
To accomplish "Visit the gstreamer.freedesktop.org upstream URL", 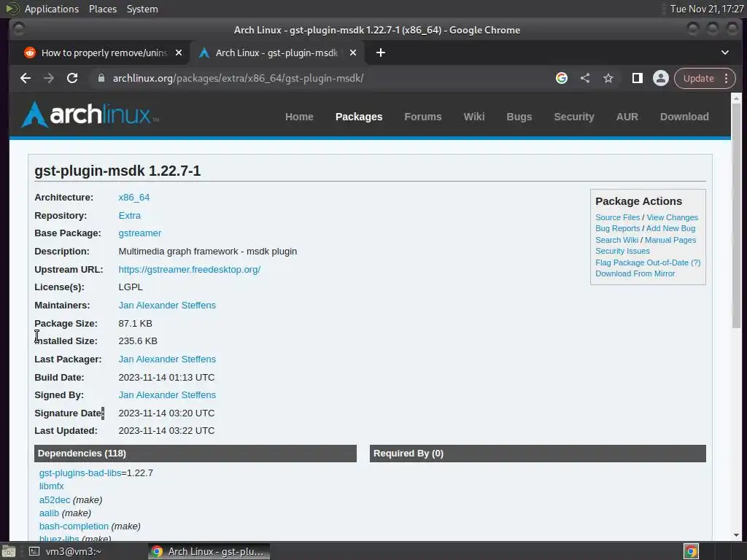I will coord(189,270).
